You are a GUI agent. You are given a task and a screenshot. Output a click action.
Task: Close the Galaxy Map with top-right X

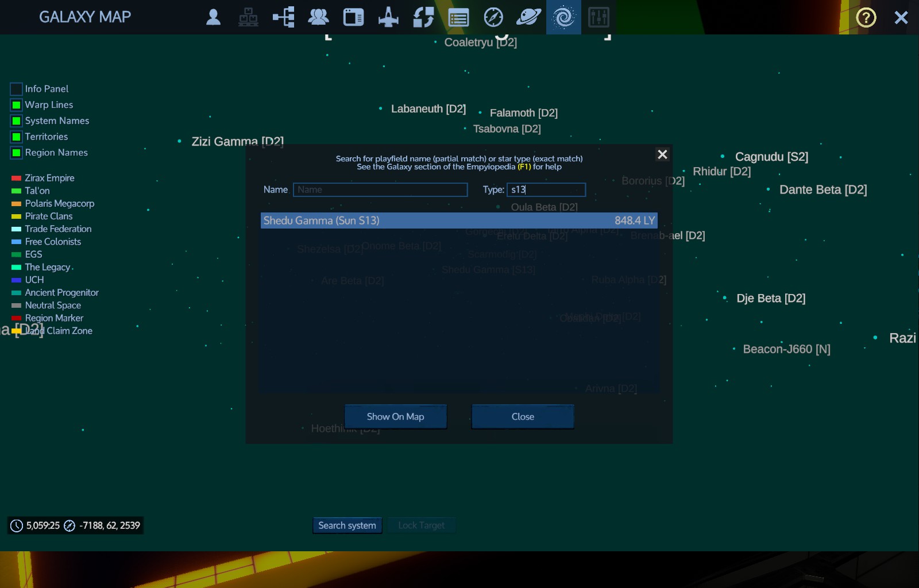click(901, 17)
